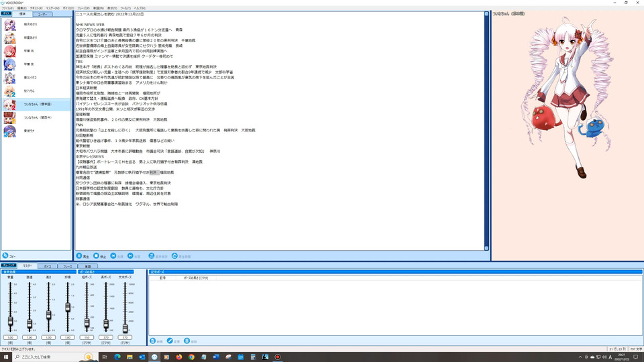
Task: Click the 短ポーズ slider handle
Action: (87, 323)
